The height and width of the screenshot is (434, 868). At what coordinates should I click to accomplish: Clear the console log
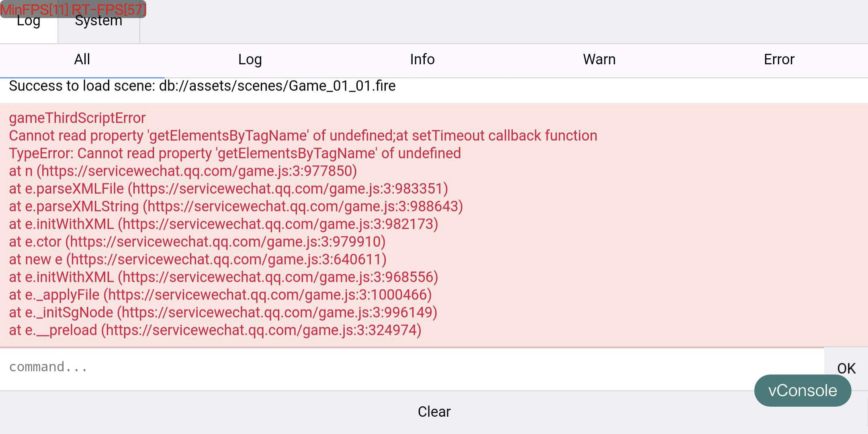[x=434, y=411]
